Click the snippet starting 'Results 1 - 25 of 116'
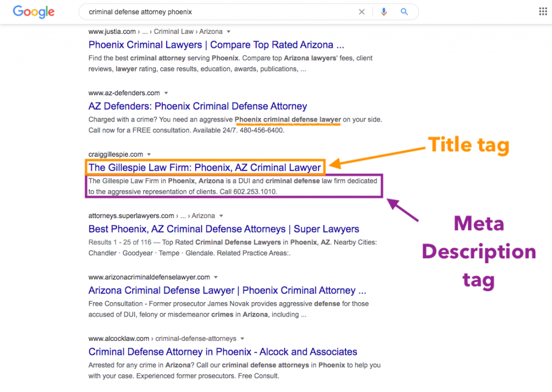 point(232,248)
